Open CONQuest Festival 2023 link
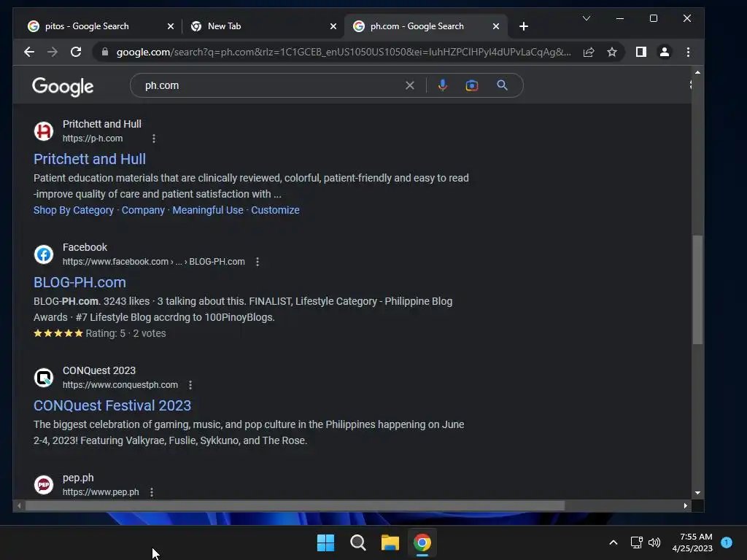Viewport: 747px width, 560px height. pyautogui.click(x=112, y=405)
